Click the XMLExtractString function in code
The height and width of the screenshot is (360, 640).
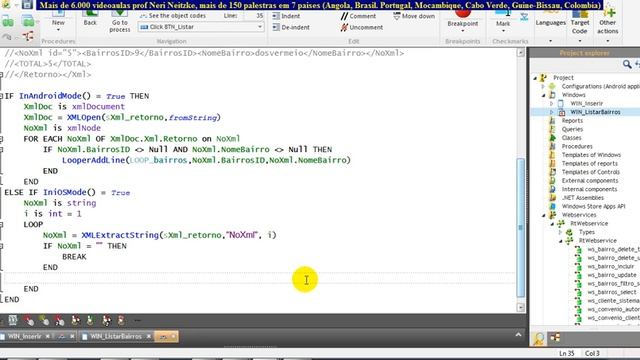point(120,235)
